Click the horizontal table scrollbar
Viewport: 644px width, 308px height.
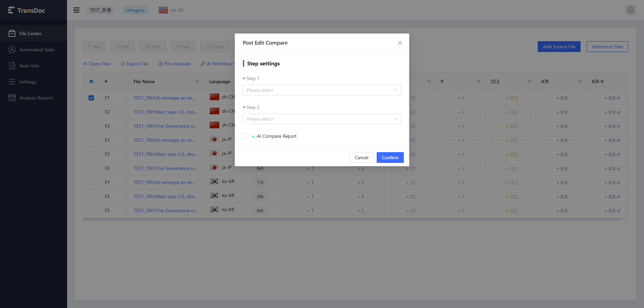point(351,219)
